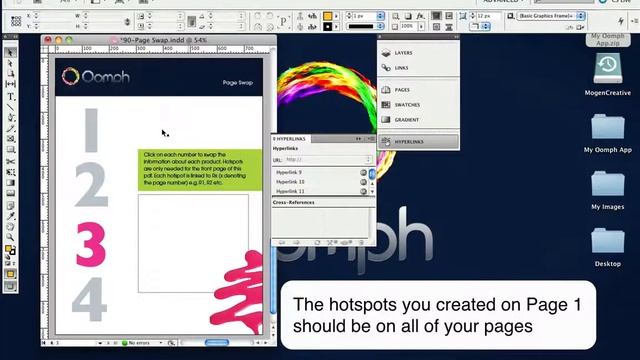Click the status icon beside Hyperlink 9
Screen dimensions: 640x360
[x=363, y=172]
